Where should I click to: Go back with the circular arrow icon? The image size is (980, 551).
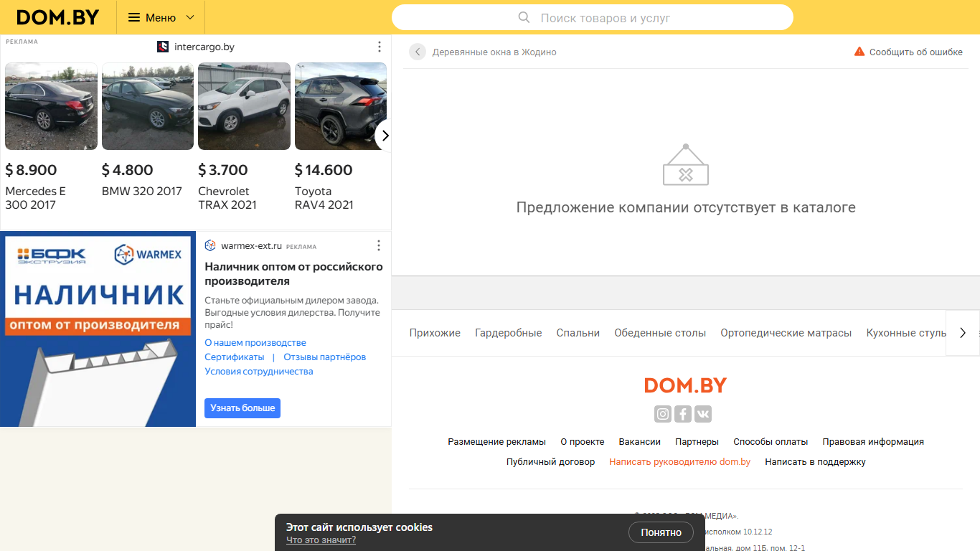click(418, 52)
